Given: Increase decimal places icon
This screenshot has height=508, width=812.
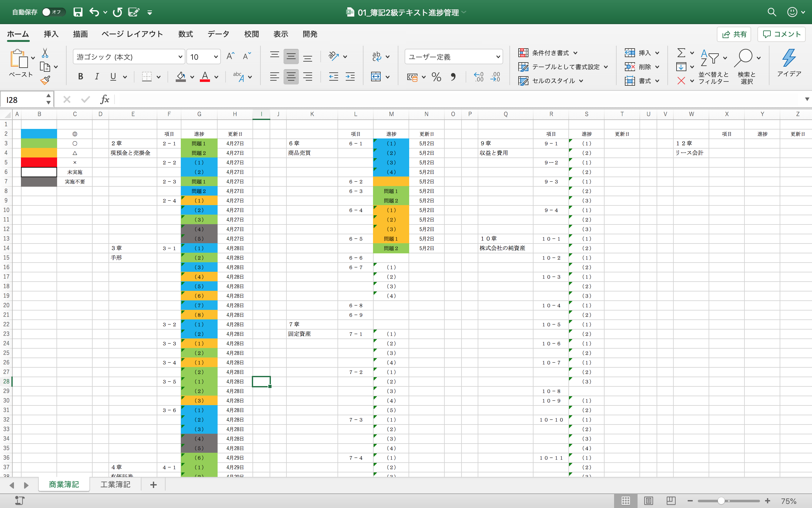Looking at the screenshot, I should pyautogui.click(x=479, y=77).
